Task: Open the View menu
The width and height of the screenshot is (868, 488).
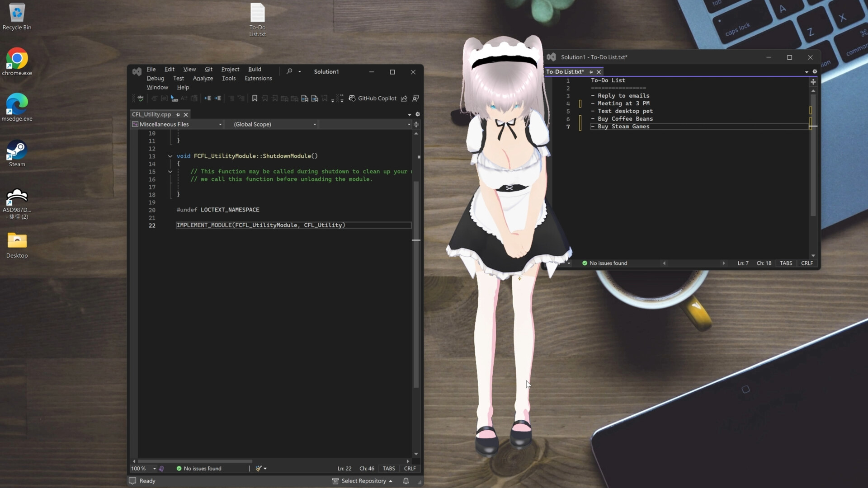Action: click(189, 69)
